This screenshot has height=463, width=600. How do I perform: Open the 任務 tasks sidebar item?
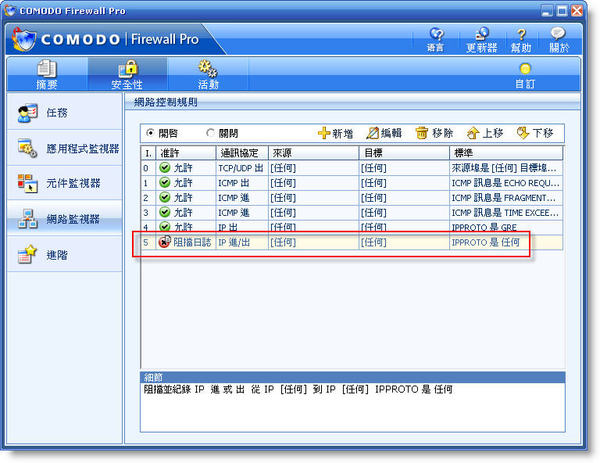[65, 112]
